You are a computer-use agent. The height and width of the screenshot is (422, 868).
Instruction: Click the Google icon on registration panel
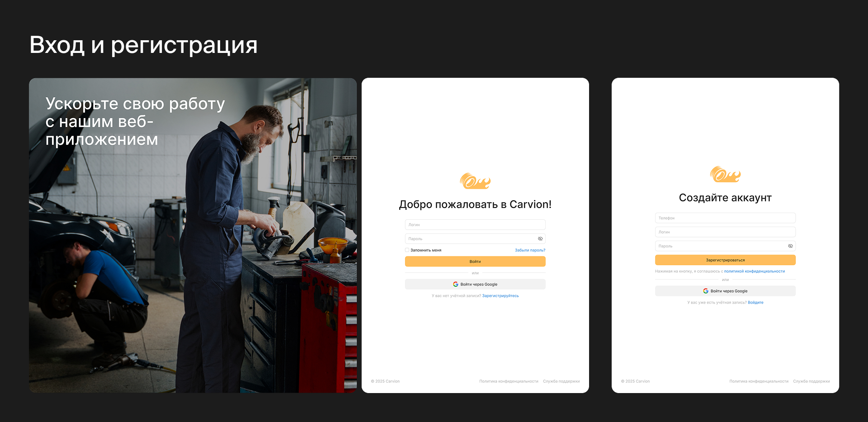click(706, 291)
